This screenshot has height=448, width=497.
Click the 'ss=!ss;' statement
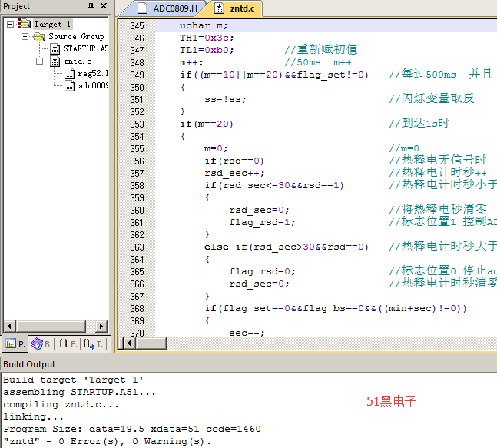coord(225,100)
